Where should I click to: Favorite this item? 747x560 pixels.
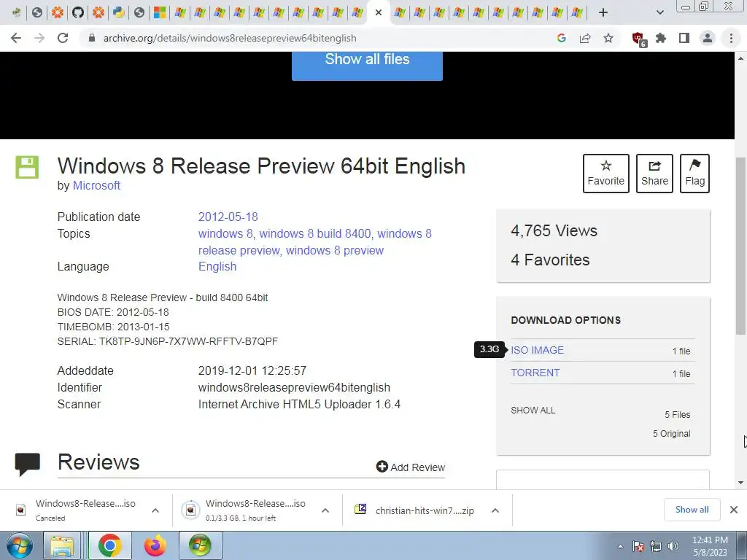606,174
